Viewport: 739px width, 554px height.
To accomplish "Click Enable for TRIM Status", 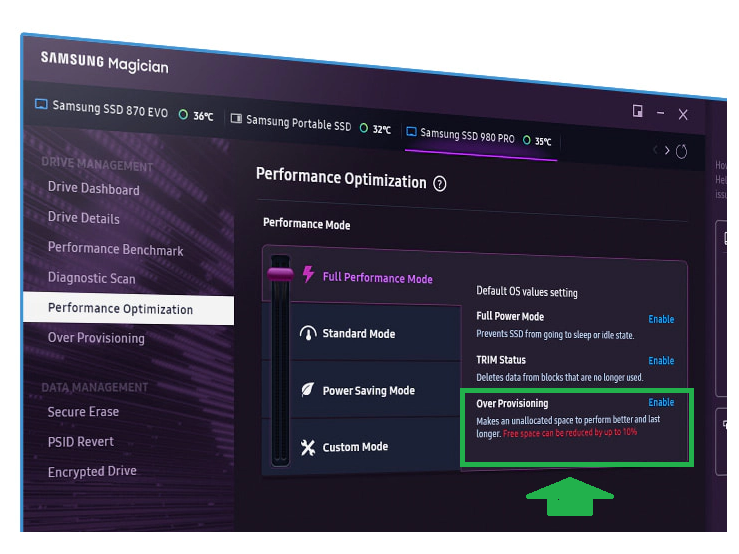I will click(661, 361).
